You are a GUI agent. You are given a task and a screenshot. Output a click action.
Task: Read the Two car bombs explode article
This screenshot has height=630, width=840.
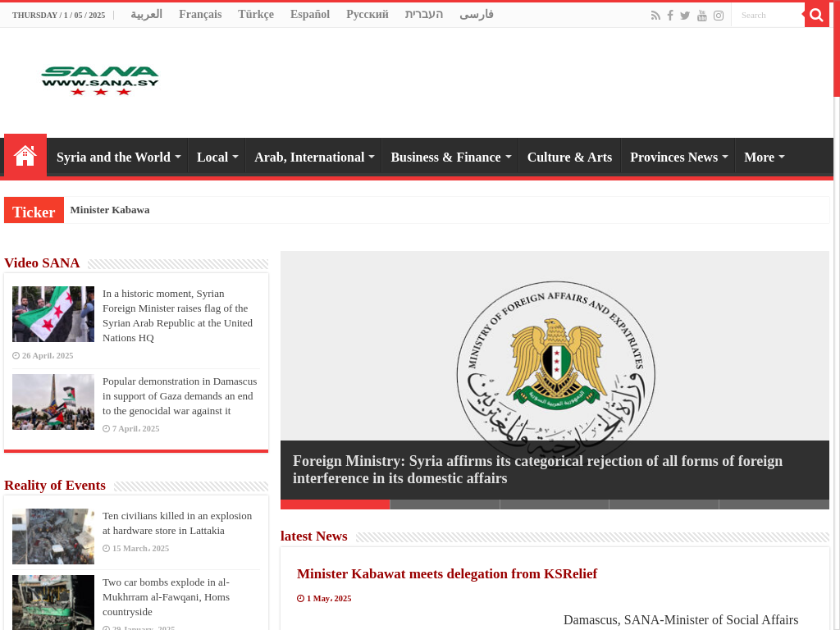pyautogui.click(x=166, y=597)
